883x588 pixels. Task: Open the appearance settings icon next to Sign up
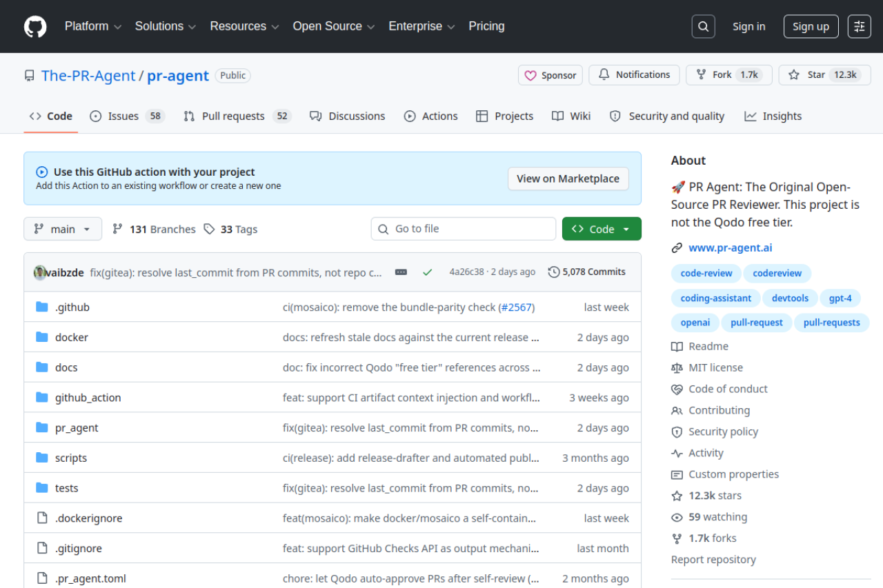[860, 26]
